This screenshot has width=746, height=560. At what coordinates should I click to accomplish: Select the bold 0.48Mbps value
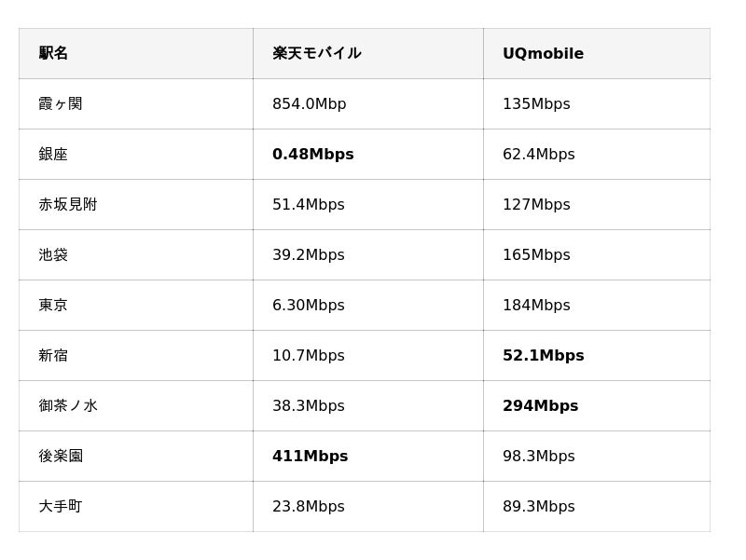click(x=312, y=154)
